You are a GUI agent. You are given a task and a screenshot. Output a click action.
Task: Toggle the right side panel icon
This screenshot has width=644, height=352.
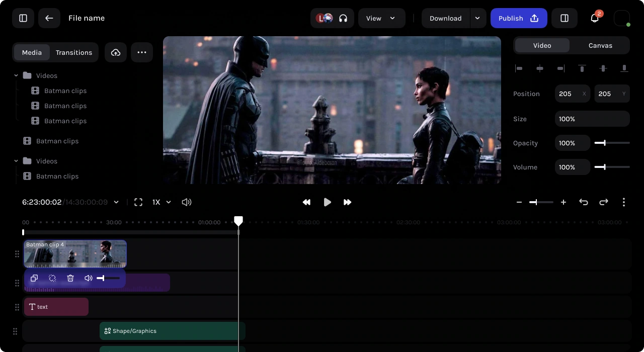coord(565,18)
